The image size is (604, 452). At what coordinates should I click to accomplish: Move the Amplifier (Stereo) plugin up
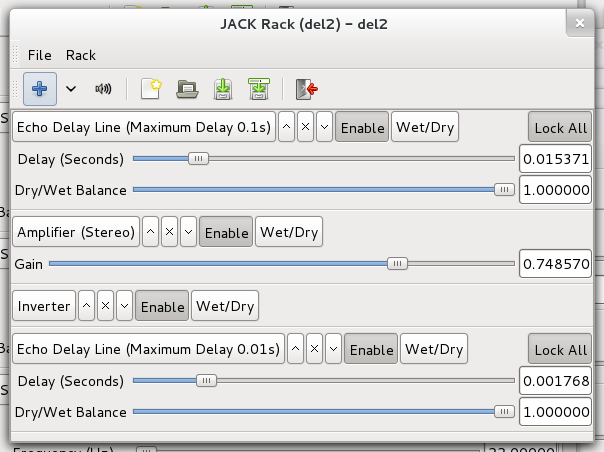150,232
